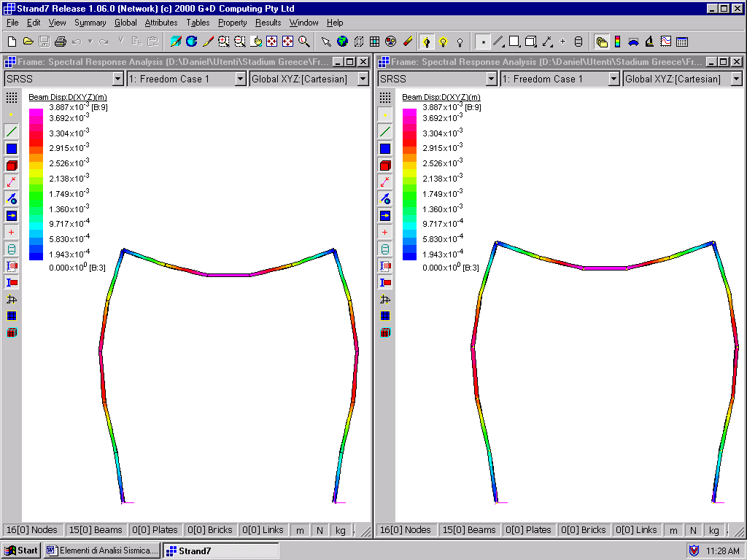This screenshot has height=560, width=747.
Task: Click the Open file icon in toolbar
Action: pyautogui.click(x=28, y=42)
